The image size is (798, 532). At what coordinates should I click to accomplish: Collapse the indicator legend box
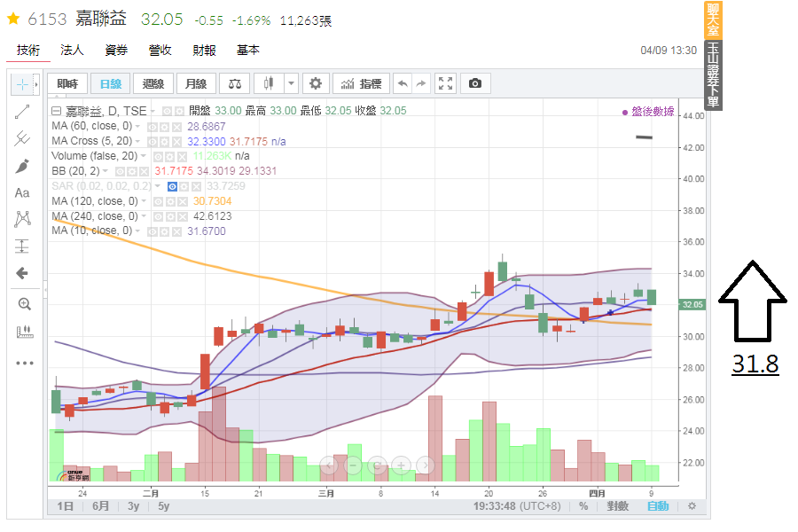click(x=57, y=111)
